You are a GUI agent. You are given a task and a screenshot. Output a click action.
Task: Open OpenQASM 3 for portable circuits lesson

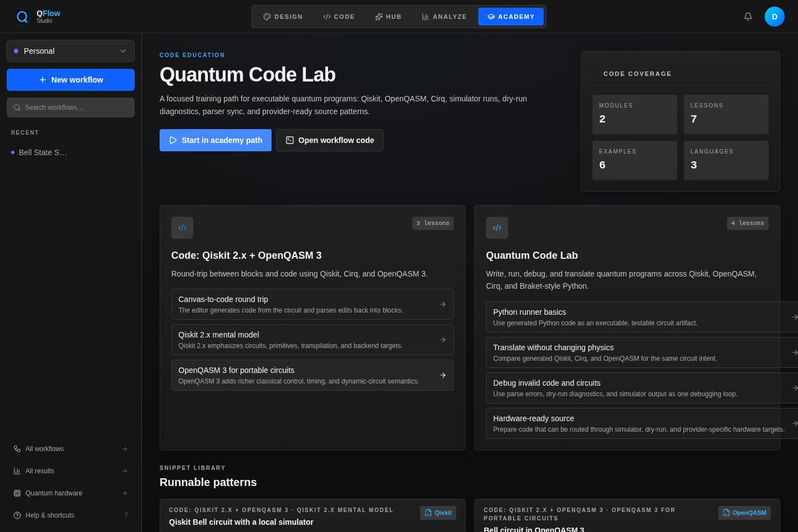pos(313,375)
